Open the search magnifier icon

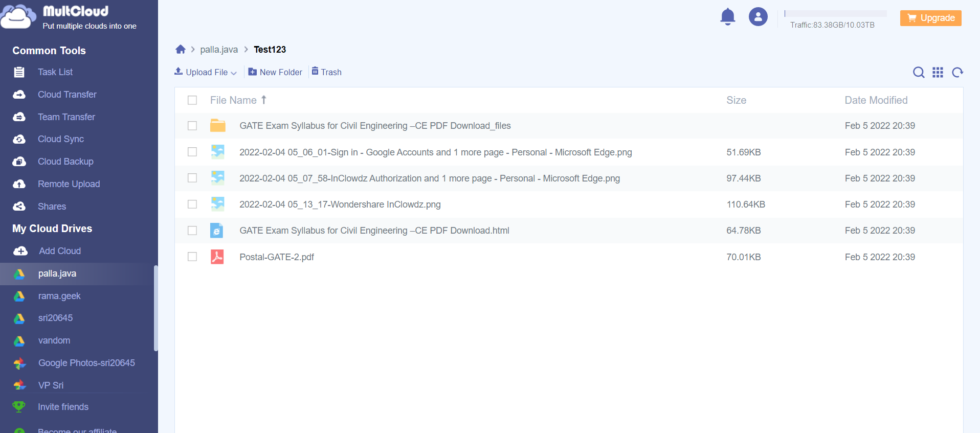919,73
